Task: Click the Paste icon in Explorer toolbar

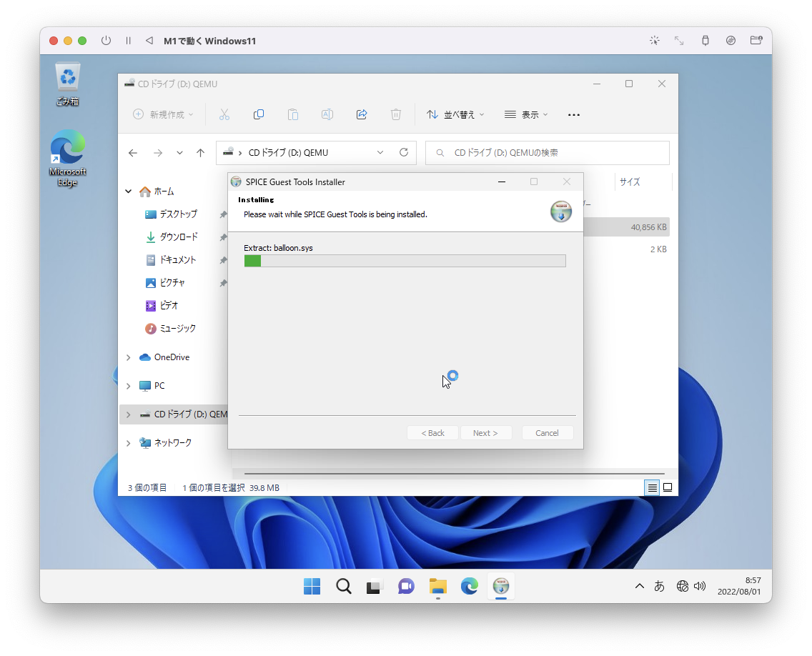Action: coord(292,114)
